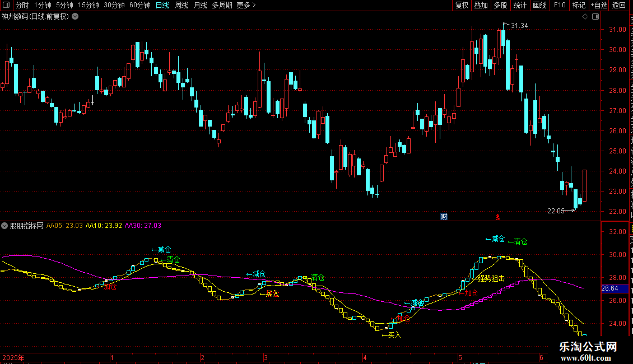Open 多周期 multi-period view
This screenshot has width=633, height=364.
click(x=222, y=5)
